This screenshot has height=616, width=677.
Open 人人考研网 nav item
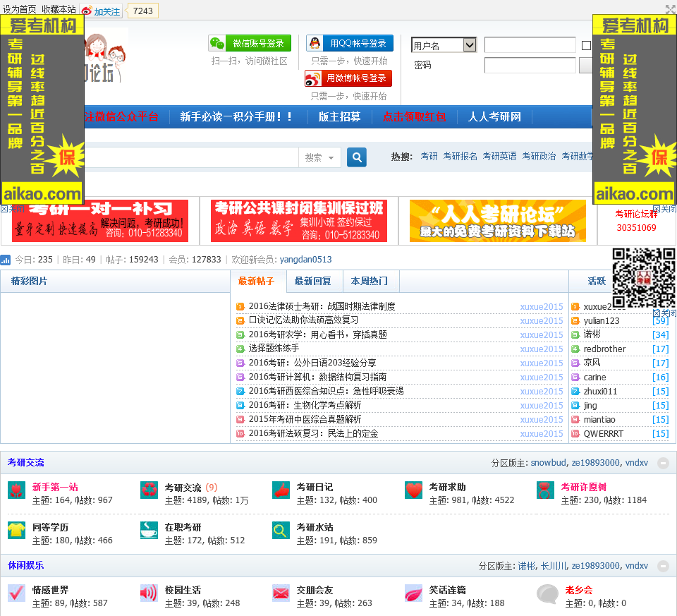click(x=494, y=116)
